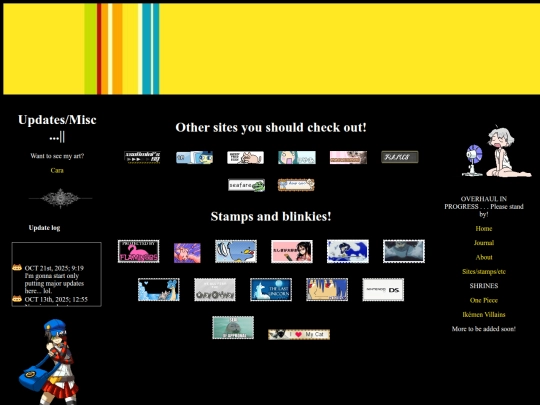Open the seafare site button with frog
Image resolution: width=540 pixels, height=405 pixels.
click(246, 185)
